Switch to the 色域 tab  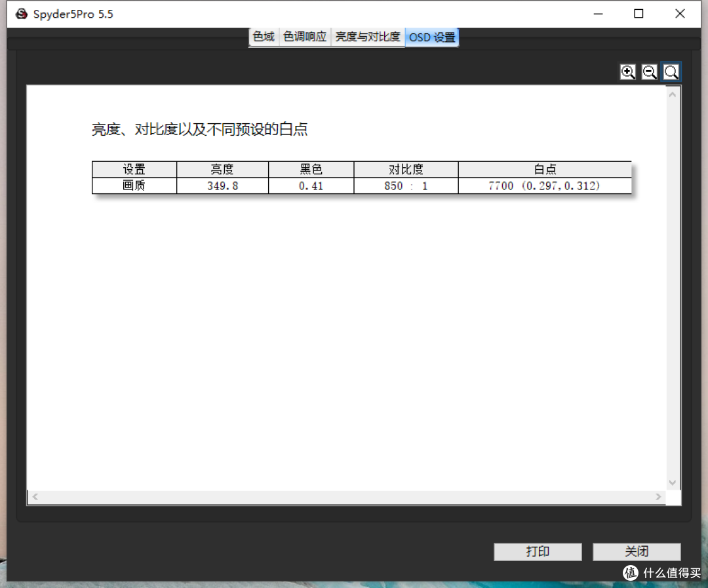264,37
